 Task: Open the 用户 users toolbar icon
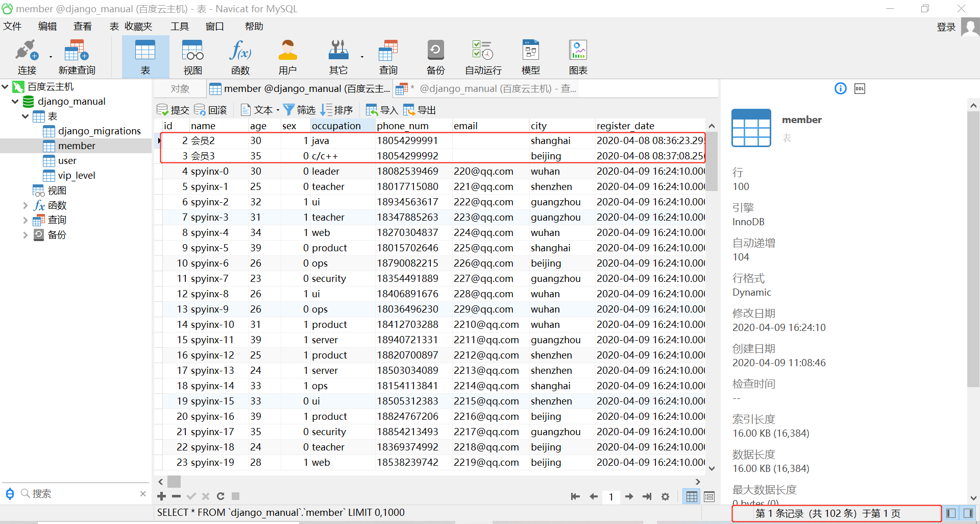(287, 57)
